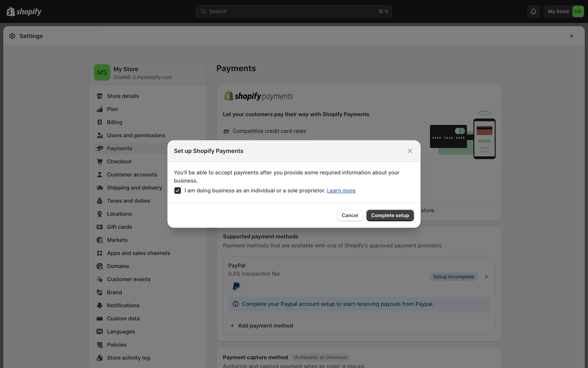Click the plus Add payment method row

[x=262, y=326]
